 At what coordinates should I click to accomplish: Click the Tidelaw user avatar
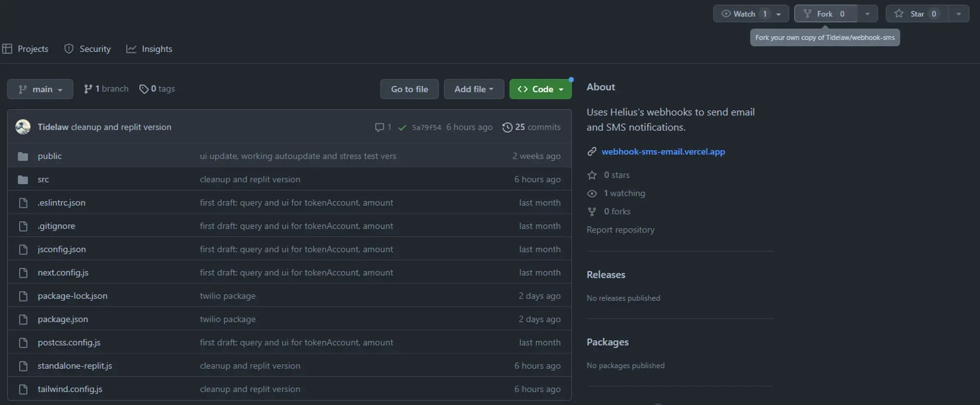coord(23,127)
